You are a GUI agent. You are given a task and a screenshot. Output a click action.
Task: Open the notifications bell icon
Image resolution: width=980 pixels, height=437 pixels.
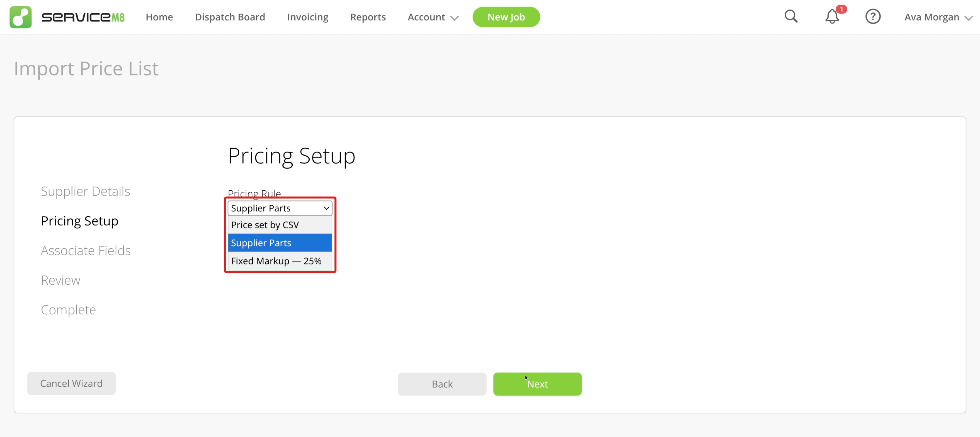click(x=832, y=17)
